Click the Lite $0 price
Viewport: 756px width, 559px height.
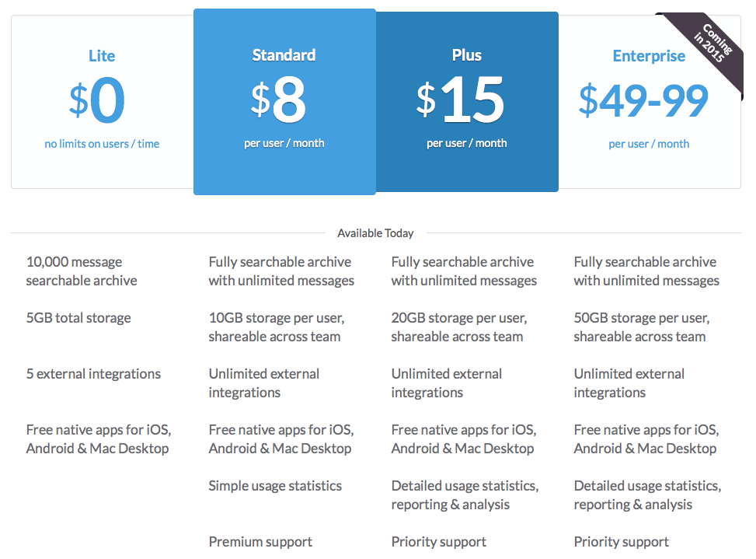tap(97, 101)
